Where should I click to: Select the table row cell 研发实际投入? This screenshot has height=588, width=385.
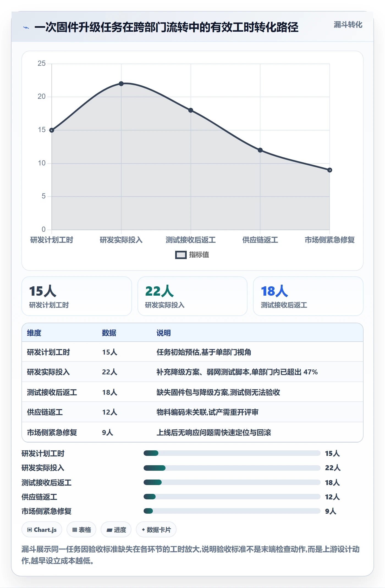48,372
